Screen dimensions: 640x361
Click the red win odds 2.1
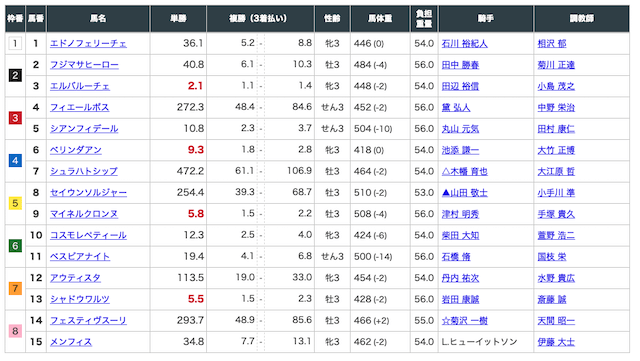(x=196, y=86)
